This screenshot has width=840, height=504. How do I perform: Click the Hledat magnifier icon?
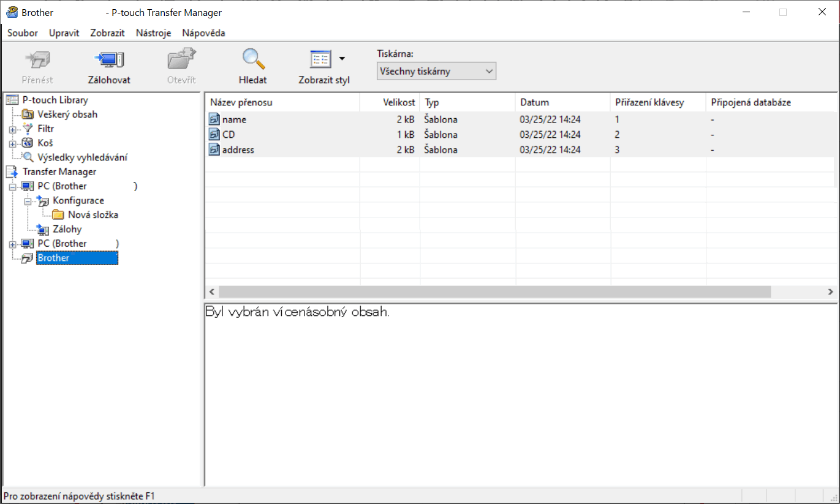click(x=253, y=59)
